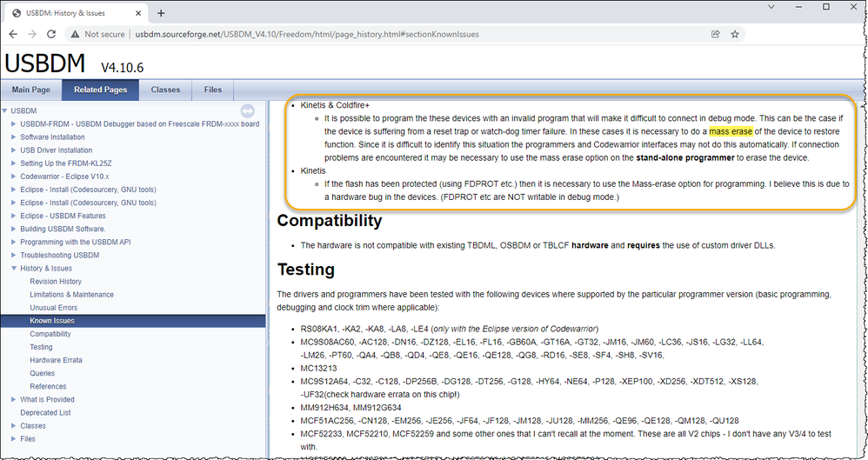Click the MC13213 list entry
Viewport: 868px width, 460px height.
[318, 368]
